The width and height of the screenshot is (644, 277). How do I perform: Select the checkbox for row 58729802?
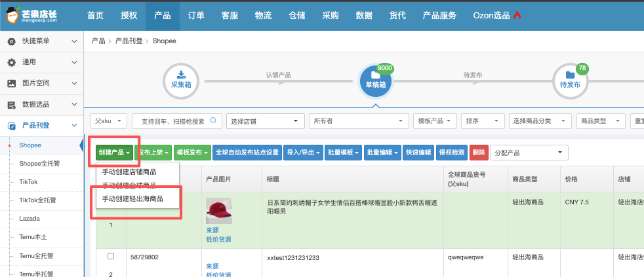click(111, 255)
